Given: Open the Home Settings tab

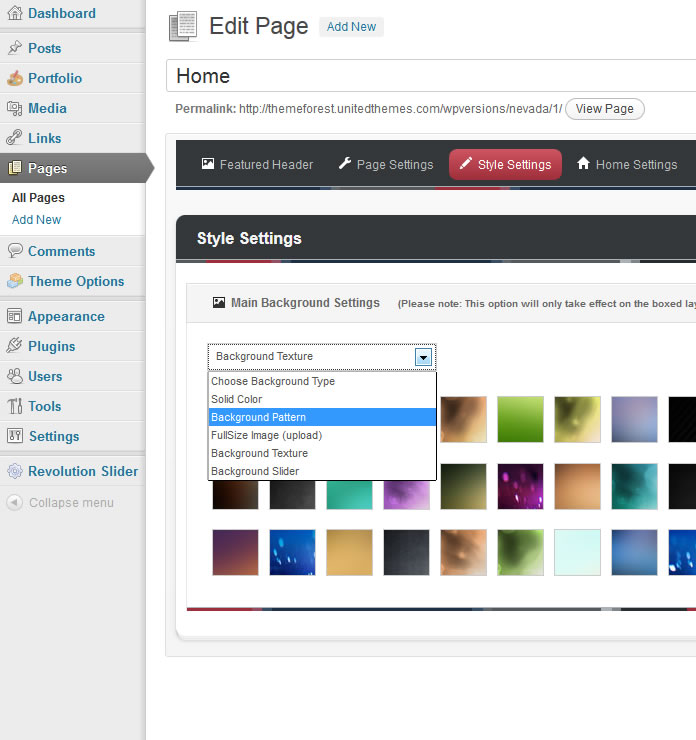Looking at the screenshot, I should tap(626, 165).
